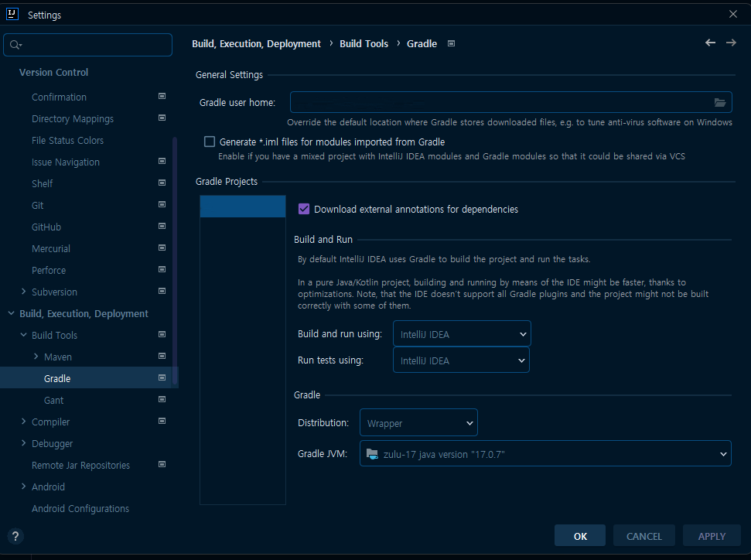Collapse the Build Tools node

(23, 335)
